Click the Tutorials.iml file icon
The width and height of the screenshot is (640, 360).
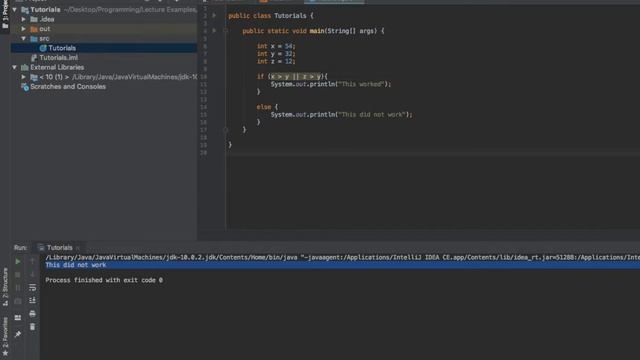coord(34,58)
